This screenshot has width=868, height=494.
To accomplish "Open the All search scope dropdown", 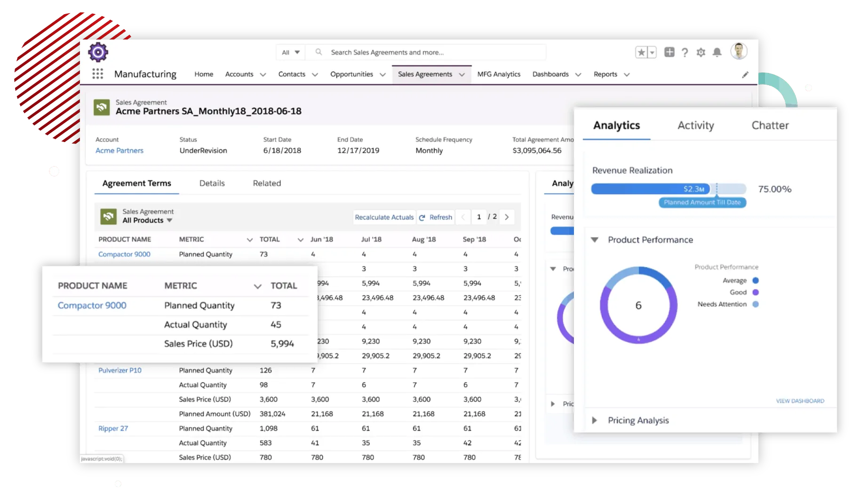I will [291, 52].
